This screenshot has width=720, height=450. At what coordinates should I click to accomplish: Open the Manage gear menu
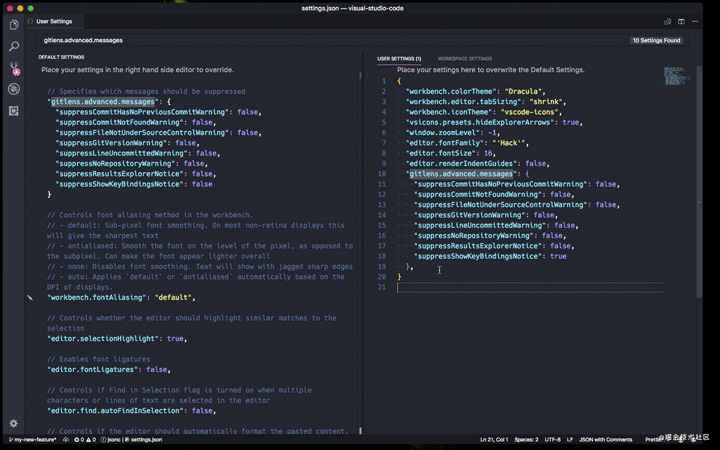[x=14, y=423]
